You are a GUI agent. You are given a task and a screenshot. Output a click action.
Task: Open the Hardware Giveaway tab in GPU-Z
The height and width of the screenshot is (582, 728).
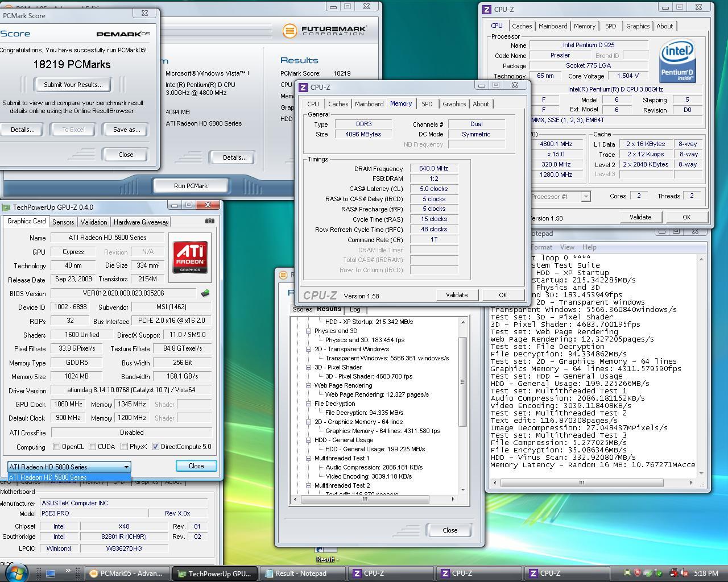click(x=141, y=222)
